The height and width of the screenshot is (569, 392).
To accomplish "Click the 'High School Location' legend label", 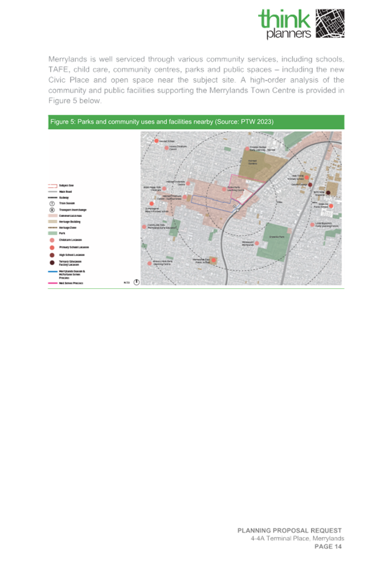I will [72, 255].
